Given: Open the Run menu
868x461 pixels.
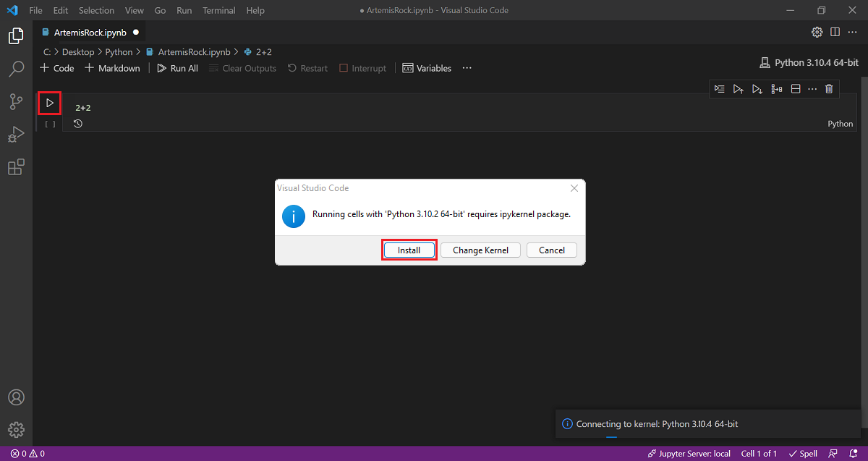Looking at the screenshot, I should (184, 10).
